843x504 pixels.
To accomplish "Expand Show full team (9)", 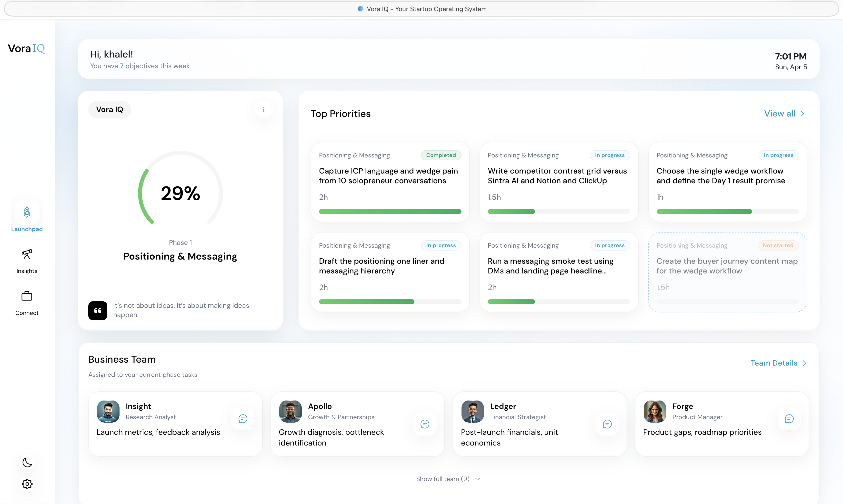I will pos(448,479).
